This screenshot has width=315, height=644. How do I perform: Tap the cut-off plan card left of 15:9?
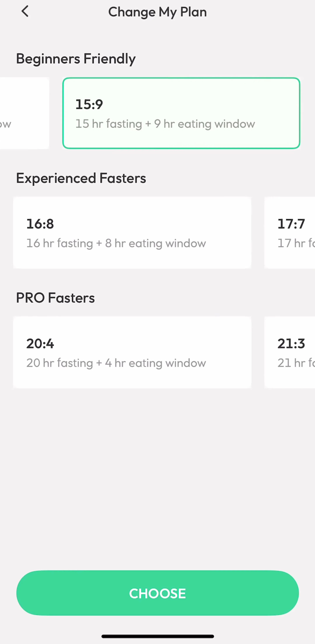[x=24, y=113]
